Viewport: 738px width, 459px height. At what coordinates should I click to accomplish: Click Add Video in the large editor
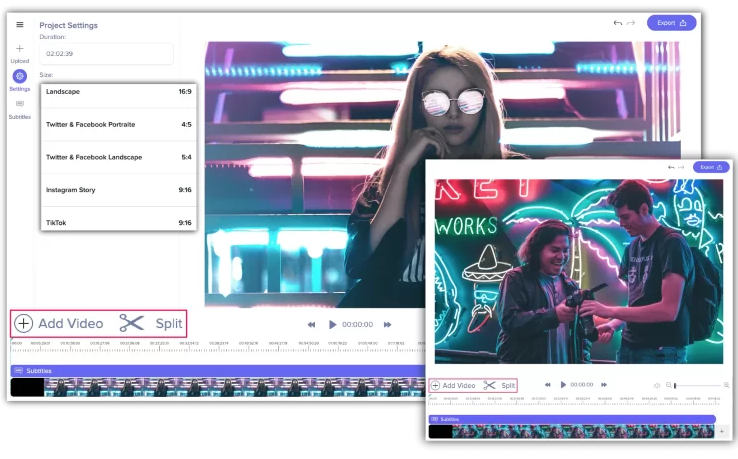click(59, 323)
